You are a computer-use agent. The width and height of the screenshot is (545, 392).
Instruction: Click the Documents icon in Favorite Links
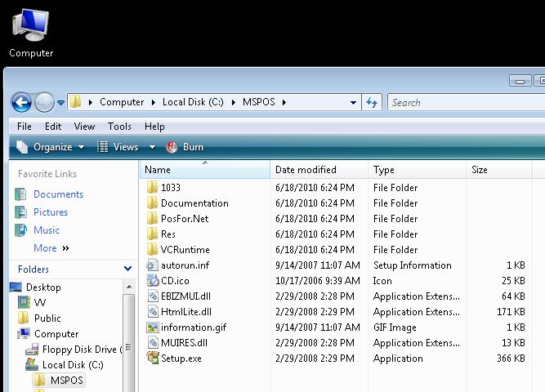tap(20, 194)
